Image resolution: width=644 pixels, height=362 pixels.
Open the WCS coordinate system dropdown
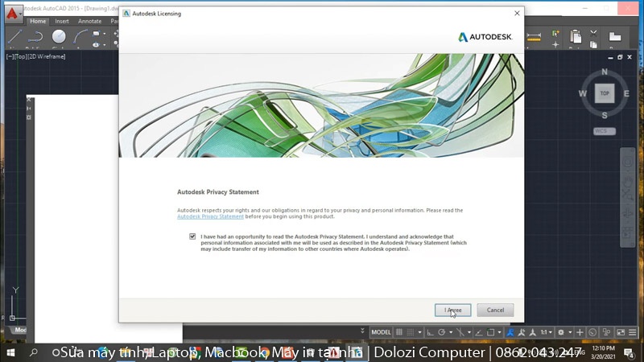605,131
